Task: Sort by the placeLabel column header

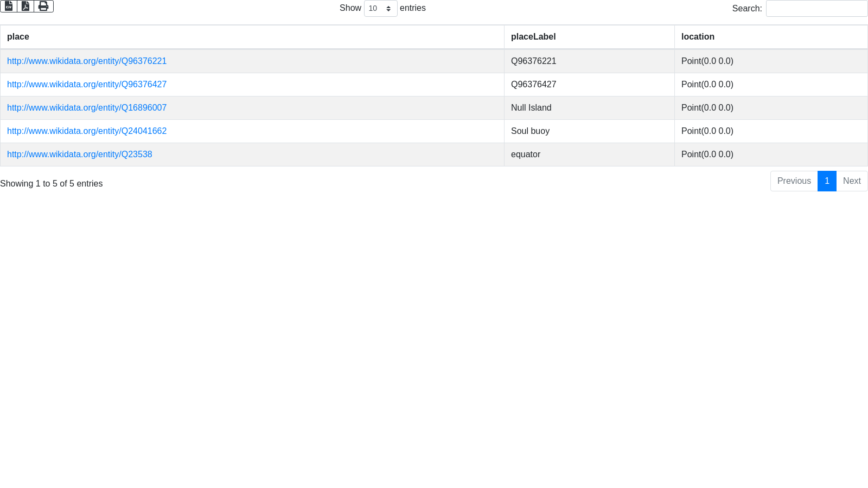Action: [x=533, y=37]
